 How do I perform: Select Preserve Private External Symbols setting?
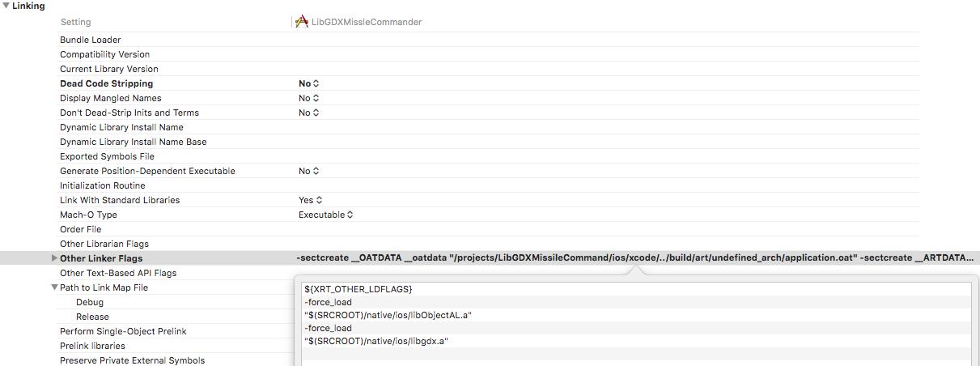[132, 360]
